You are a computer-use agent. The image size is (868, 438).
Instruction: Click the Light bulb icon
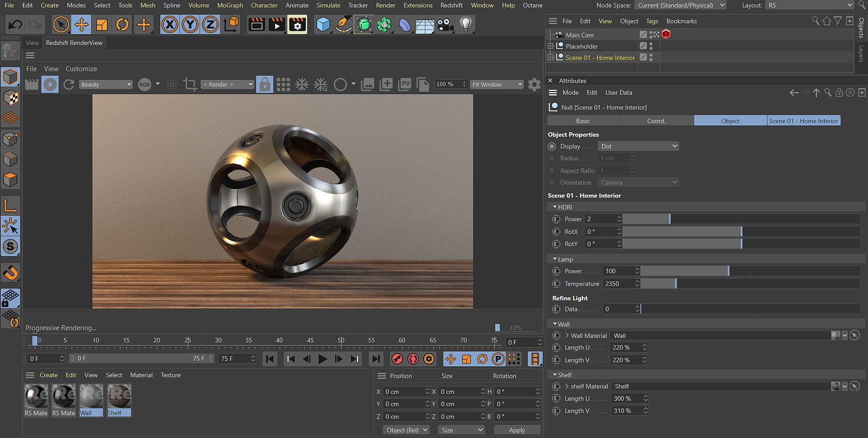pyautogui.click(x=466, y=24)
